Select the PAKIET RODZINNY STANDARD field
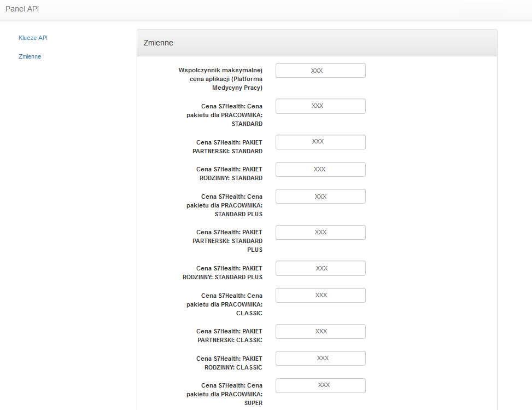The image size is (532, 410). tap(320, 169)
